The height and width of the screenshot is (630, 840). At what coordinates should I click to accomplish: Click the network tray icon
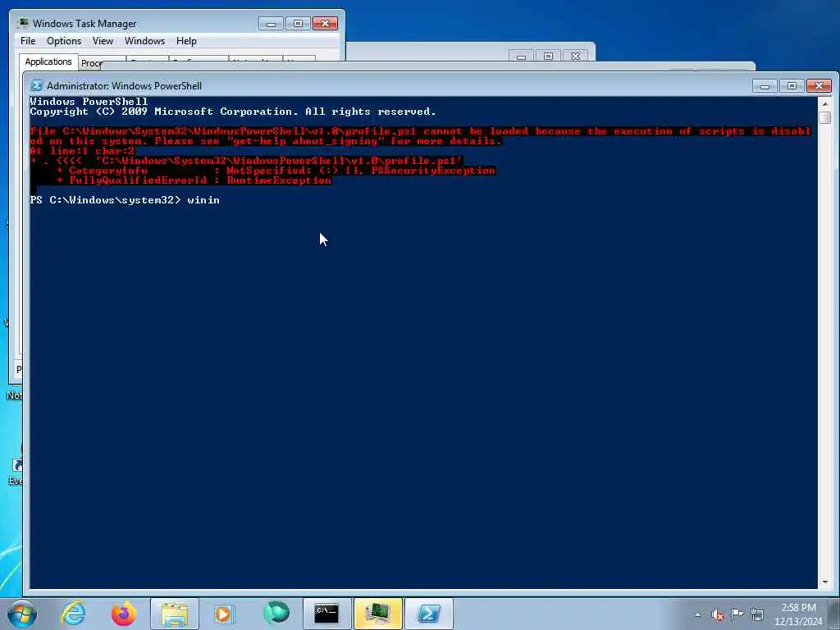click(757, 614)
